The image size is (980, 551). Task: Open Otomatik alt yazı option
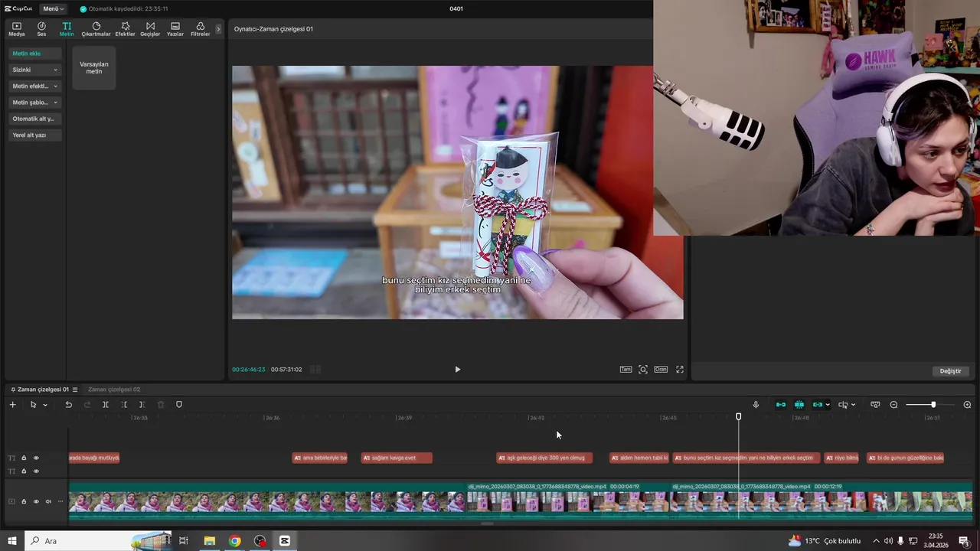35,119
